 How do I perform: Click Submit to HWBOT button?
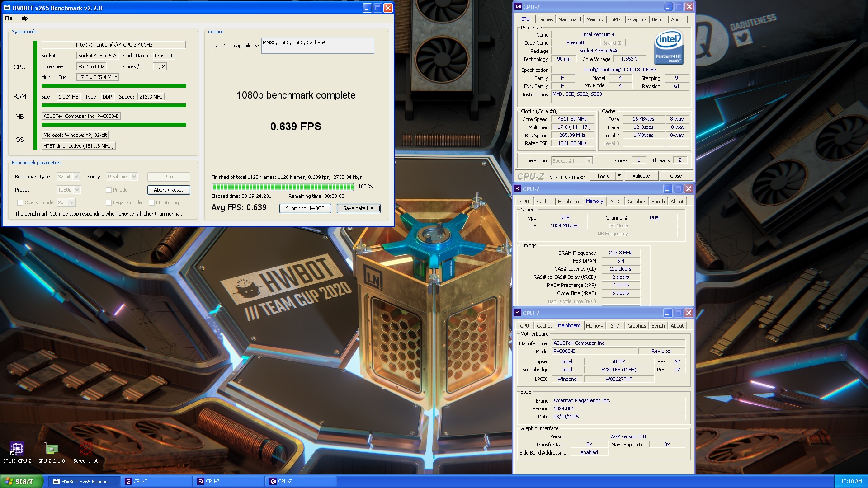[305, 208]
